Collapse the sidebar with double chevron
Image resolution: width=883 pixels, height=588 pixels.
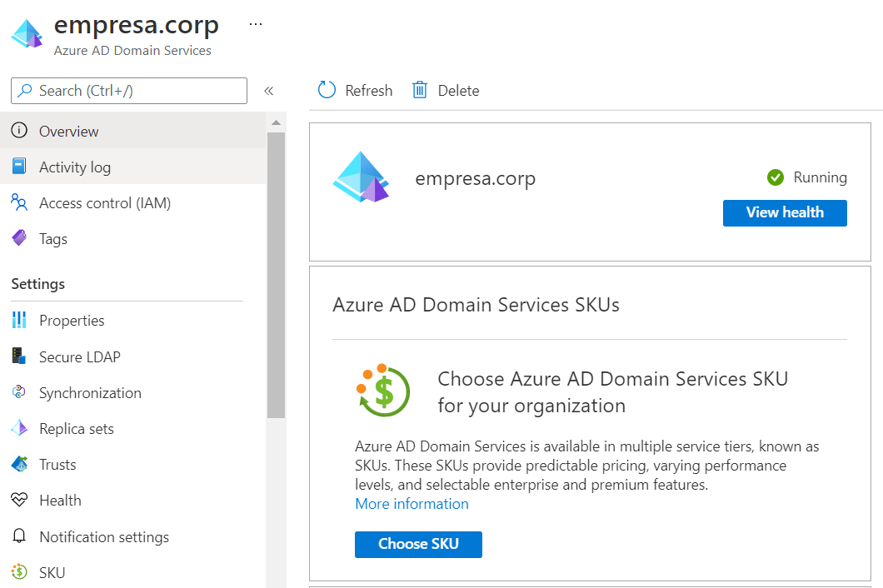268,91
